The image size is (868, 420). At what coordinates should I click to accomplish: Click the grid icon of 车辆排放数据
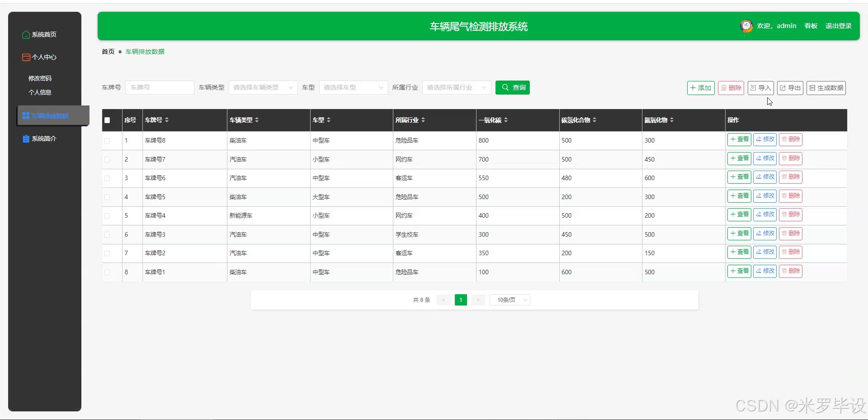[26, 116]
